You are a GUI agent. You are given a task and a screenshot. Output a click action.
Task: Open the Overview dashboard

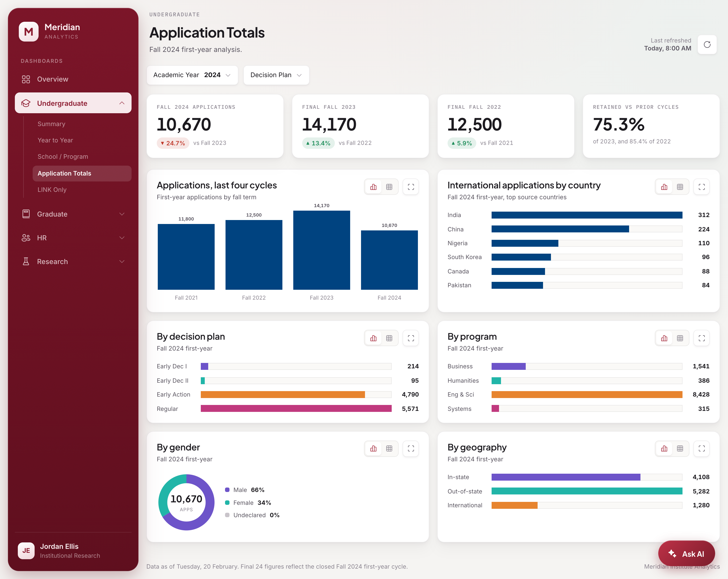73,79
